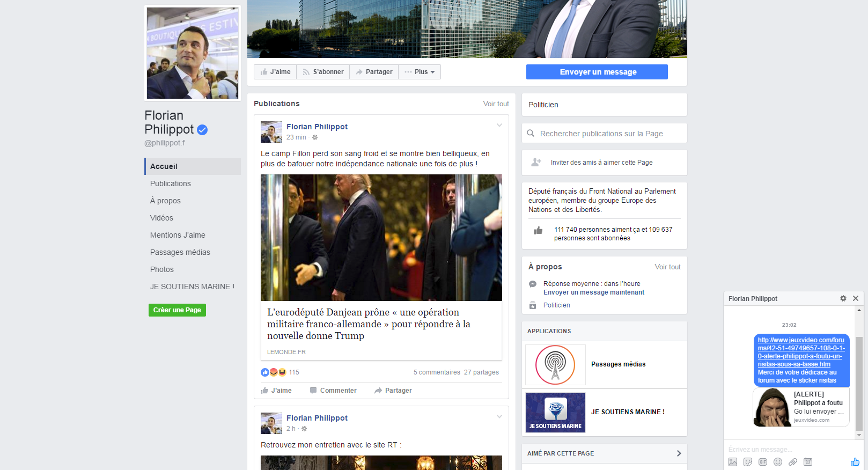The height and width of the screenshot is (470, 868).
Task: Open the Trump photo in the article post
Action: 381,238
